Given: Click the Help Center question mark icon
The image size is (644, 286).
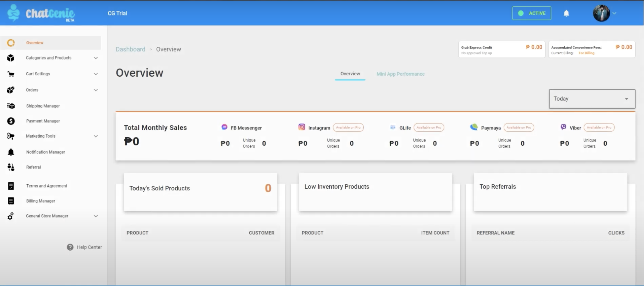Looking at the screenshot, I should coord(70,247).
